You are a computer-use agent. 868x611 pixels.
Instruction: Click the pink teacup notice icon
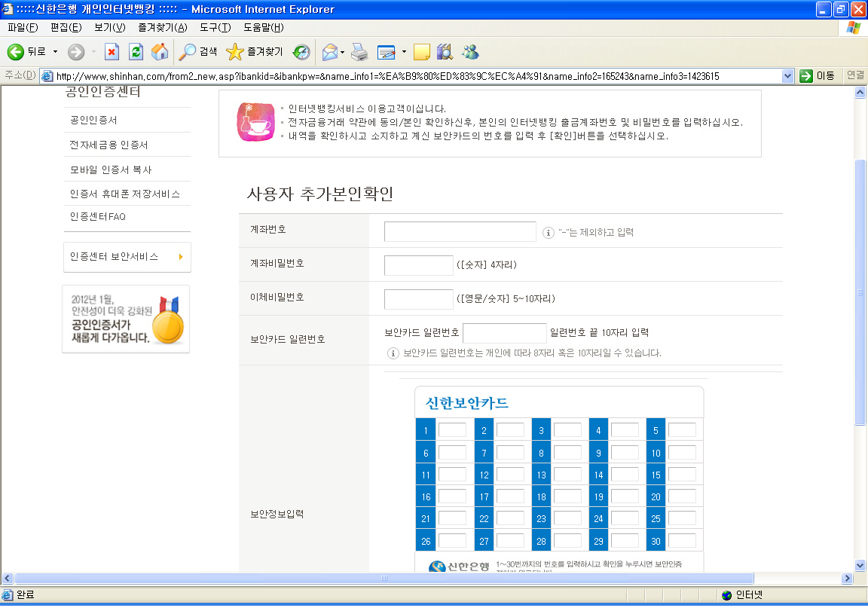255,122
